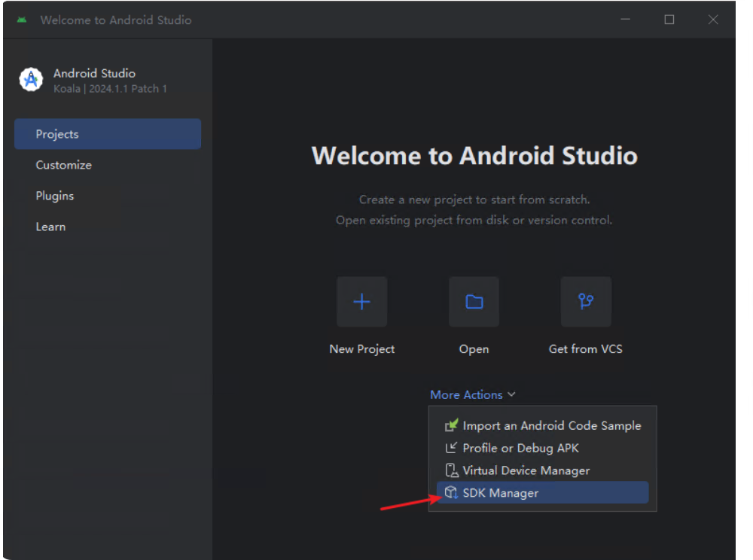Click the Profile or Debug APK icon
The image size is (753, 560).
point(451,448)
